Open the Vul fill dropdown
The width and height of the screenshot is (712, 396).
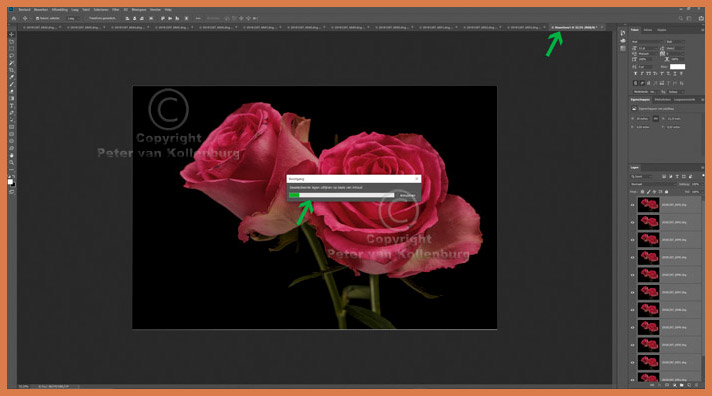pos(697,192)
